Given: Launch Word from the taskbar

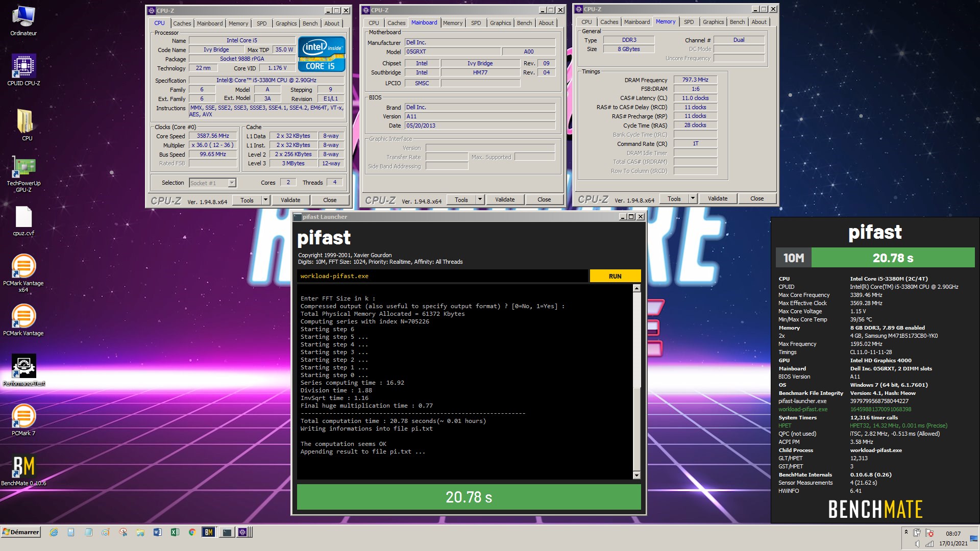Looking at the screenshot, I should point(158,532).
